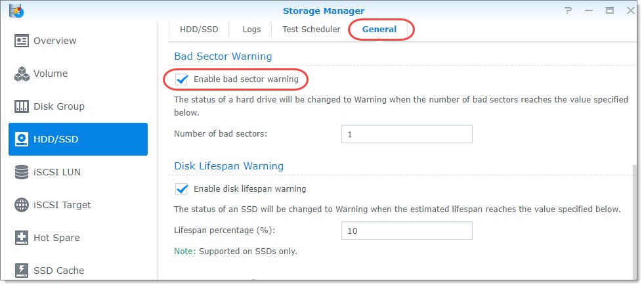Click the vertical scrollbar on the right
This screenshot has width=644, height=287.
[x=633, y=217]
